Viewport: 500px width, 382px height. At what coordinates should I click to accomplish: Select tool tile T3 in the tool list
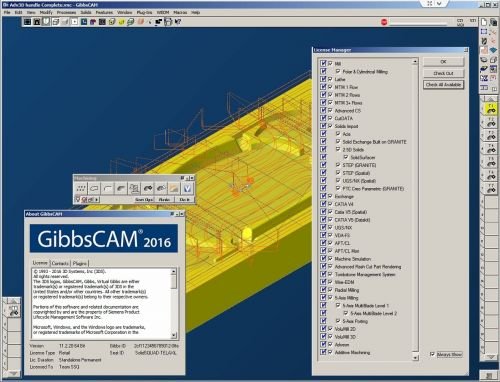(491, 136)
